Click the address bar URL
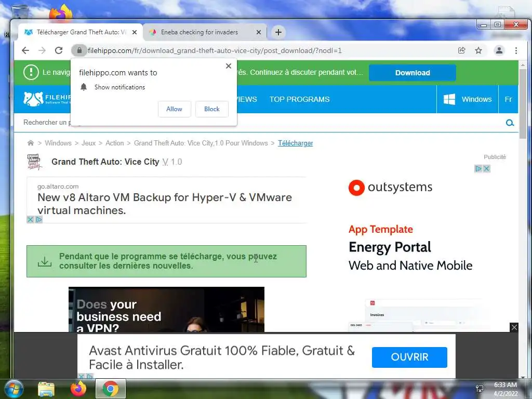The height and width of the screenshot is (399, 532). click(215, 50)
